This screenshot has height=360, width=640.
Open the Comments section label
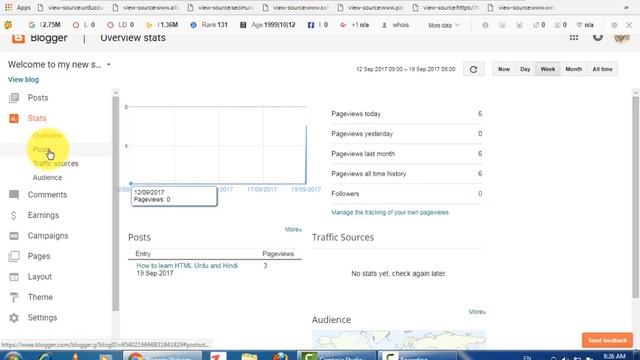point(47,195)
